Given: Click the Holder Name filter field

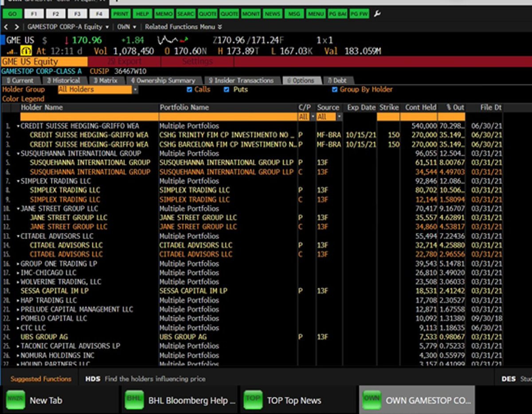Looking at the screenshot, I should click(x=89, y=117).
